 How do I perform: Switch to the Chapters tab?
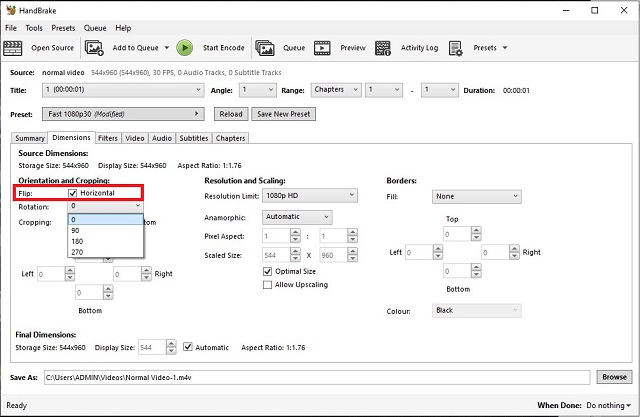click(230, 138)
